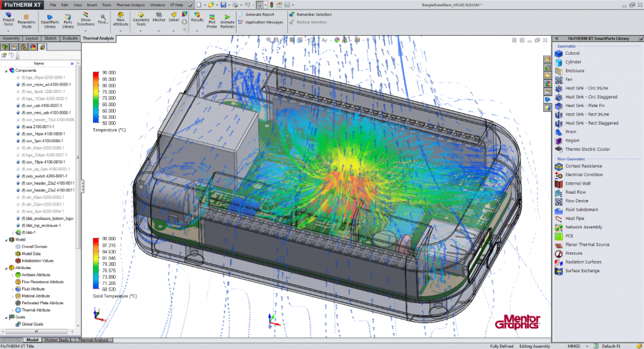Open the Thermal Analysis menu

(x=130, y=5)
